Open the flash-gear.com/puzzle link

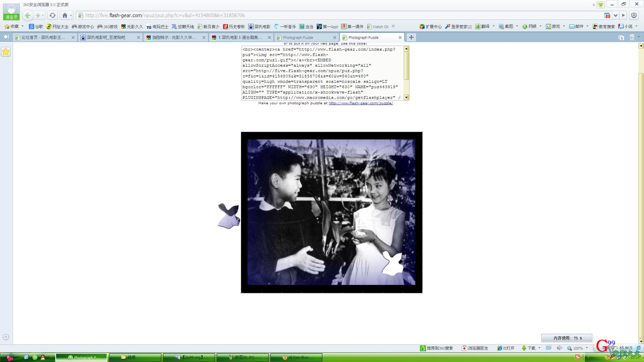pos(361,103)
